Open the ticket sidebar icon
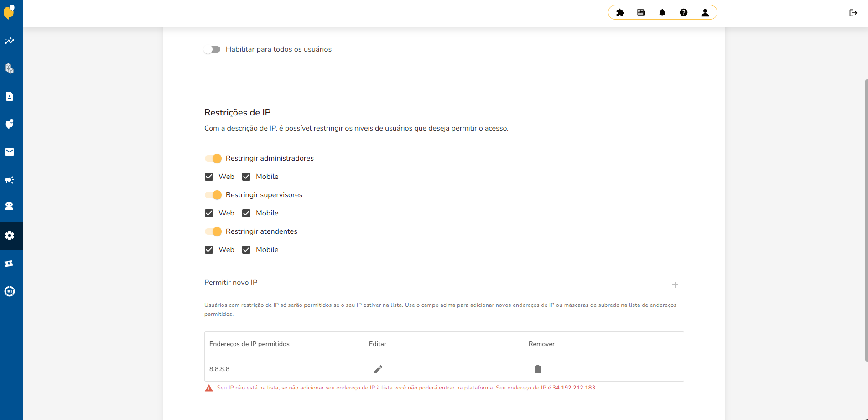Viewport: 868px width, 420px height. pyautogui.click(x=10, y=263)
